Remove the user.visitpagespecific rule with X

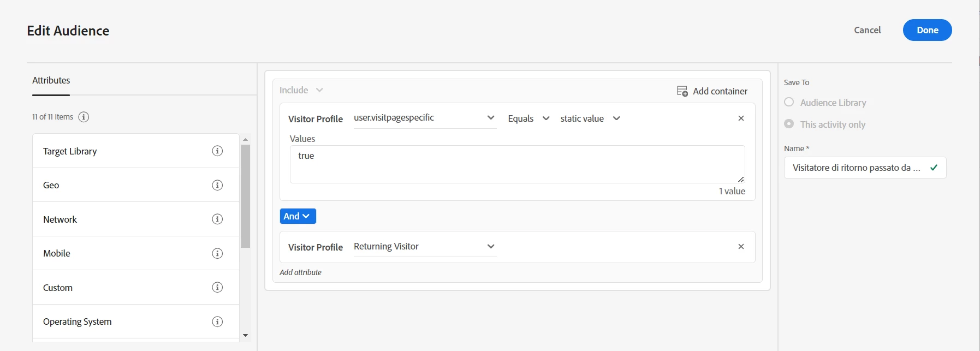tap(741, 118)
